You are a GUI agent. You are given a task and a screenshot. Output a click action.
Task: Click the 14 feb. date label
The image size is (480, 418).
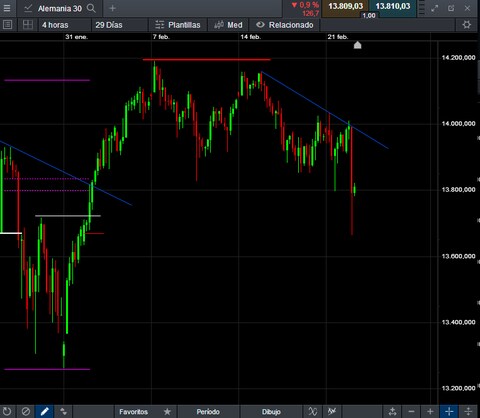(x=250, y=37)
